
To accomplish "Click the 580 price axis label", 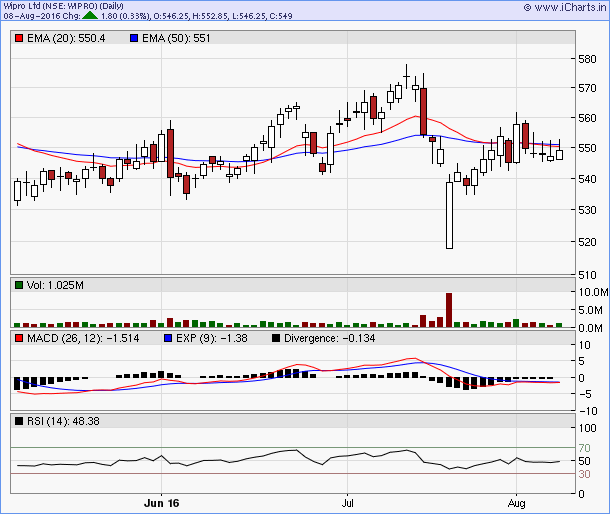I will [x=587, y=59].
